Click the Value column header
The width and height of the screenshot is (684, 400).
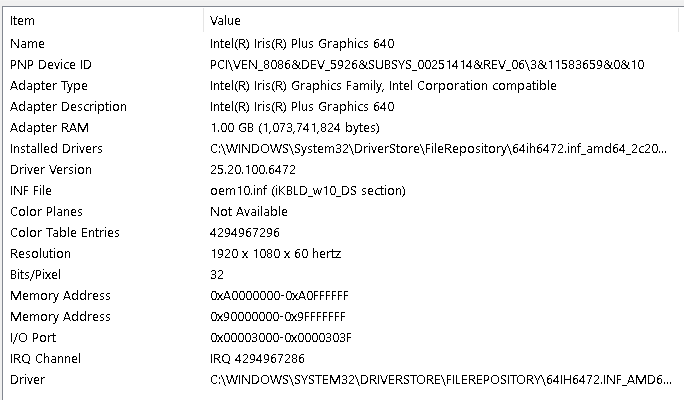(x=441, y=21)
